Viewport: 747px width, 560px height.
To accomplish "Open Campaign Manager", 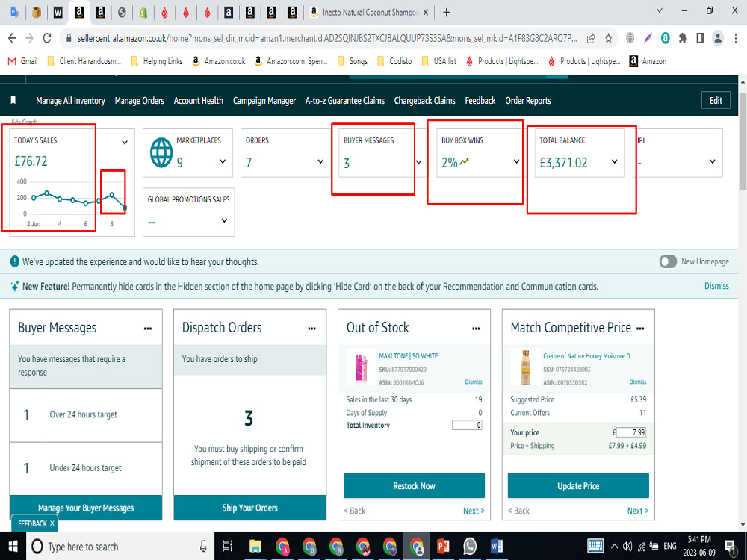I will coord(264,101).
